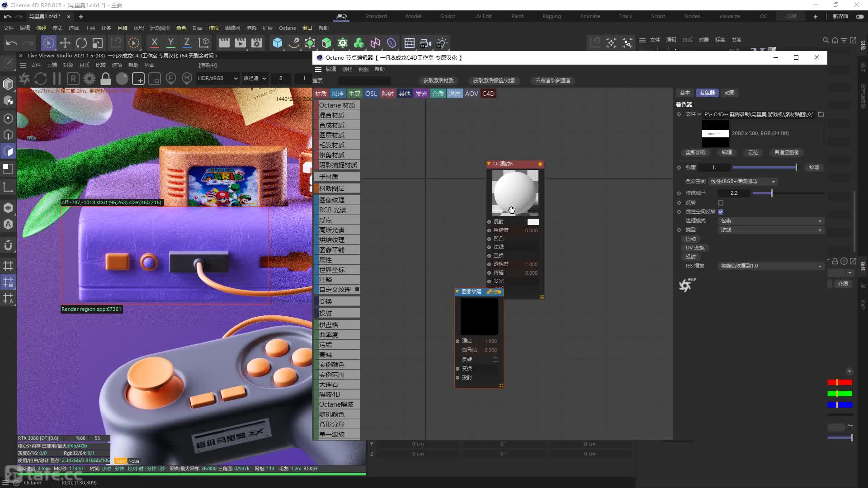Click the node editor search field
Viewport: 868px width, 488px height.
click(x=364, y=80)
